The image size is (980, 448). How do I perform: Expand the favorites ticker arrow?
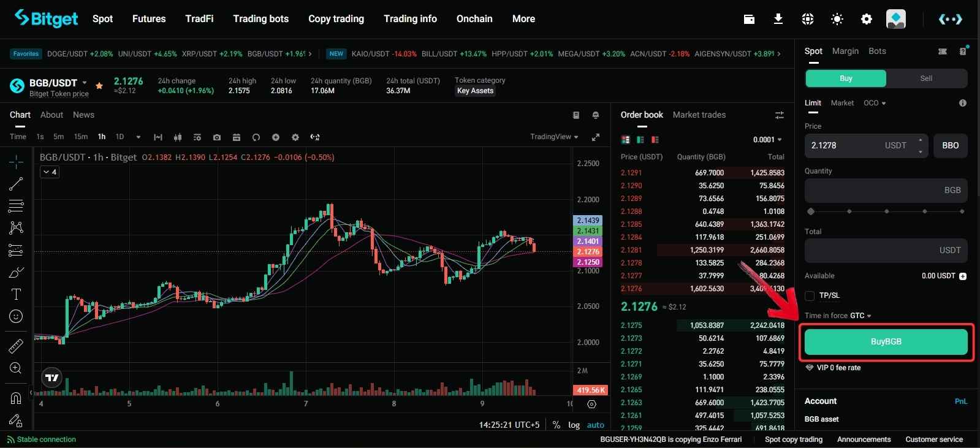pos(310,54)
